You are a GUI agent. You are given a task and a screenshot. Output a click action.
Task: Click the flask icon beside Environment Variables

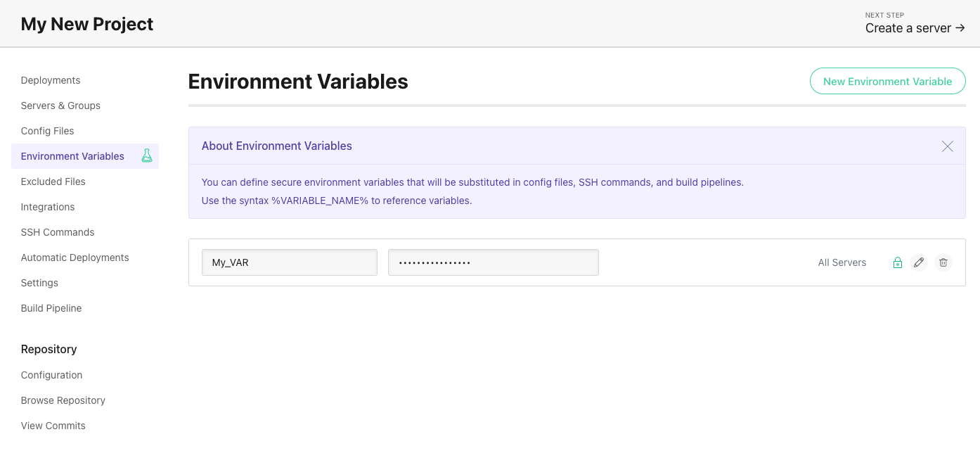point(147,155)
